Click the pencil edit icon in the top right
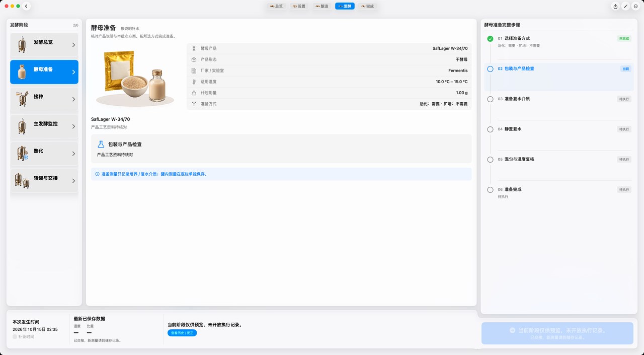This screenshot has height=355, width=644. pos(625,6)
